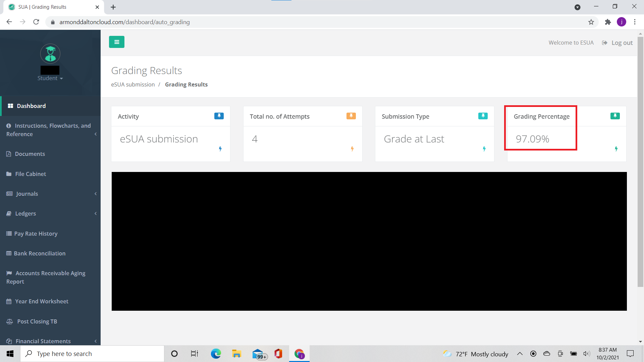Screen dimensions: 644x362
Task: Expand the Journals sidebar submenu
Action: pyautogui.click(x=27, y=194)
